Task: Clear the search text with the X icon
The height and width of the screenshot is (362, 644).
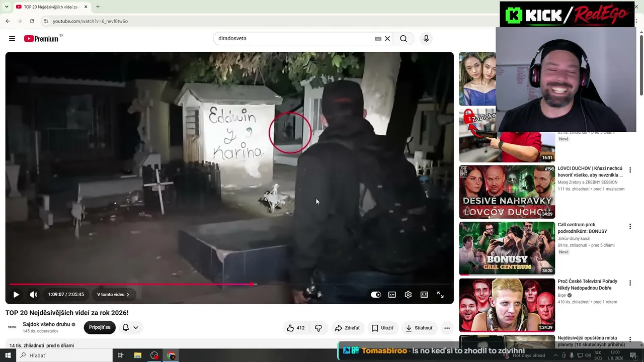Action: tap(387, 39)
